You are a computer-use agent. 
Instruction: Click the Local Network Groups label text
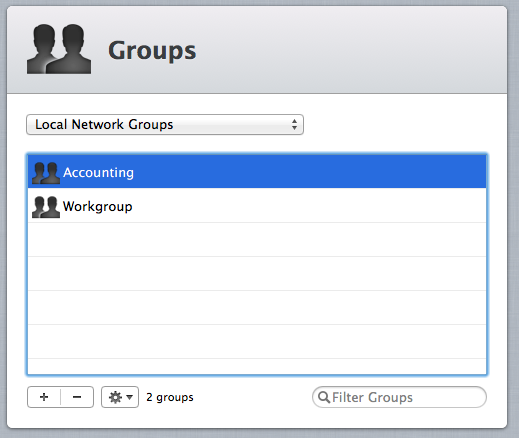tap(104, 125)
